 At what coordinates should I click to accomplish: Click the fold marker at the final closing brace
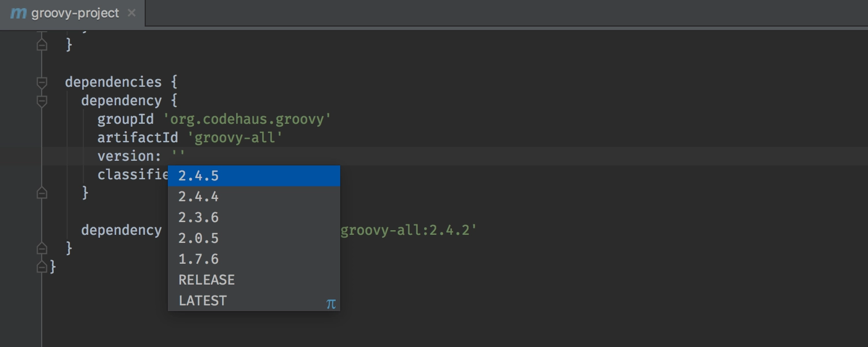click(42, 267)
